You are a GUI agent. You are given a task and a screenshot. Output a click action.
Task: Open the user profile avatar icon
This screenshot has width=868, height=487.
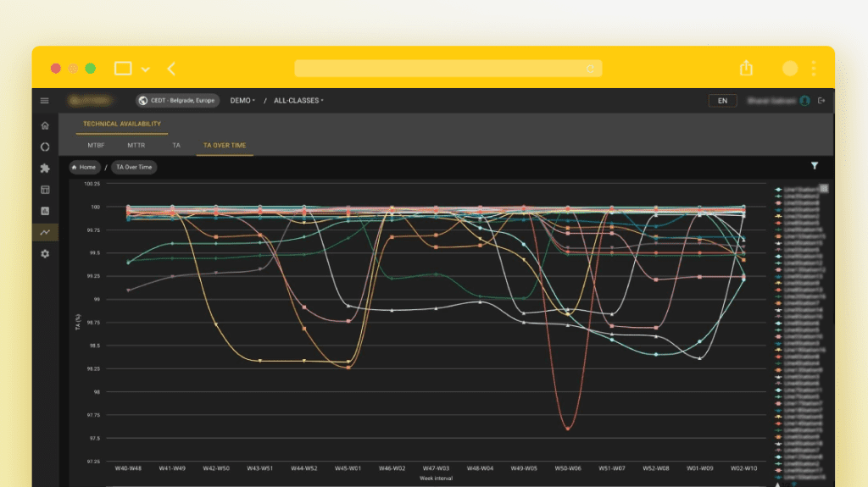[804, 101]
